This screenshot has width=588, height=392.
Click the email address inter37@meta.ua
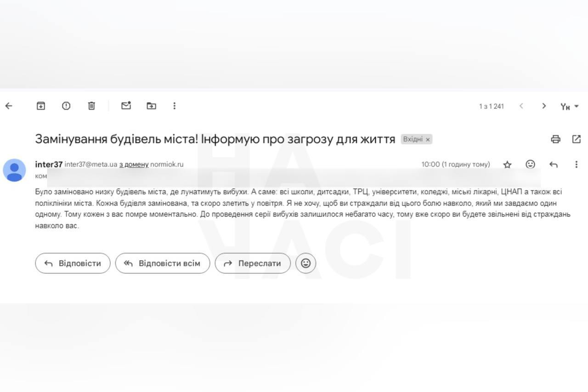[x=91, y=165]
